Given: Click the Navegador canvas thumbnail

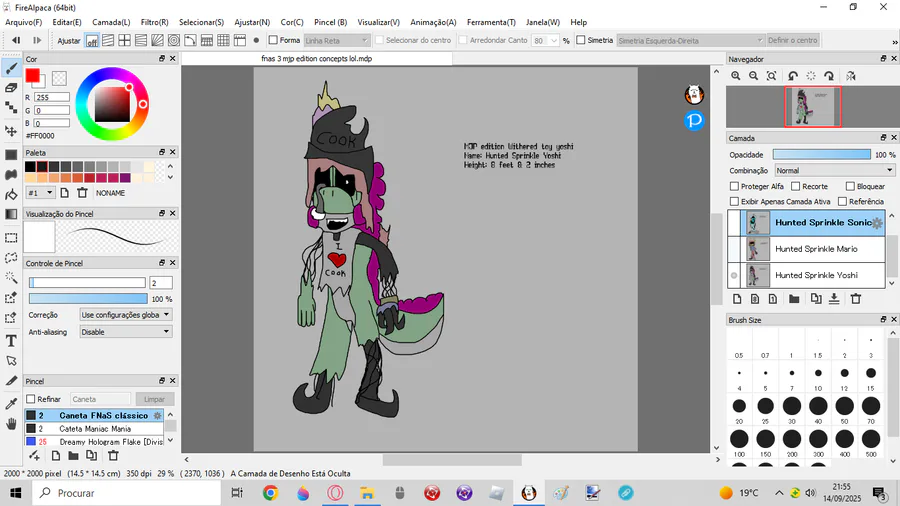Looking at the screenshot, I should [812, 107].
